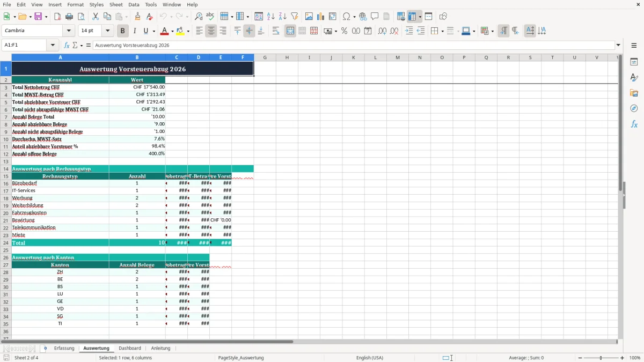
Task: Open the font color dropdown arrow
Action: 172,31
